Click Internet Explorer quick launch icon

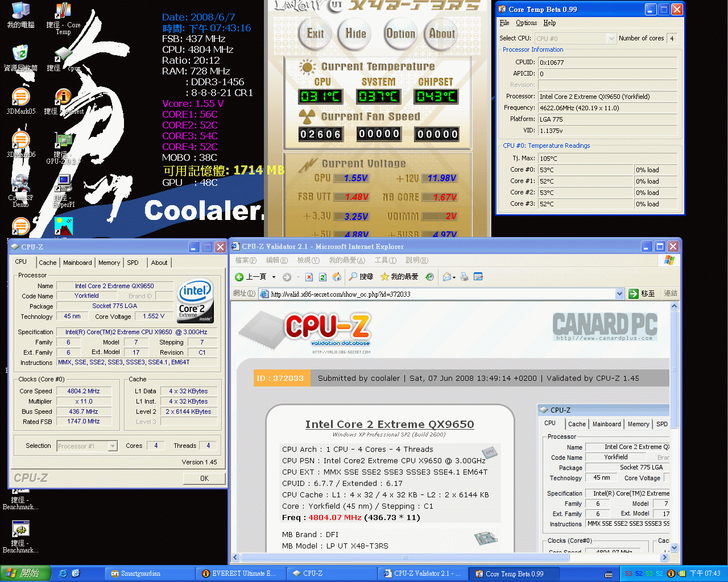point(63,573)
